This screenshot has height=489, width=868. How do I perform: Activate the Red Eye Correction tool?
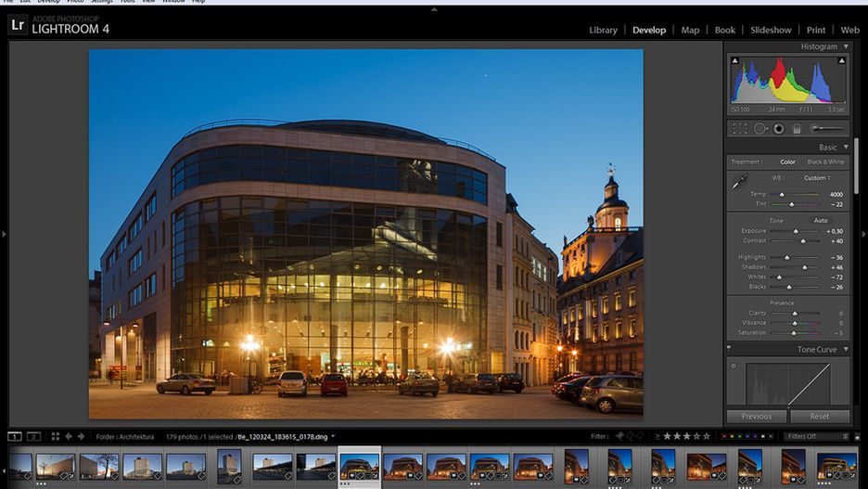coord(778,129)
